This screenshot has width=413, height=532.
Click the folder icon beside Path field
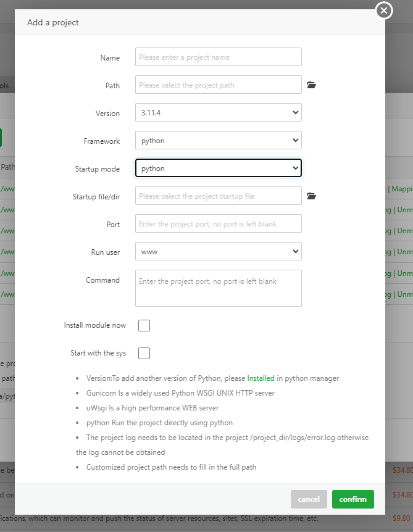tap(311, 85)
